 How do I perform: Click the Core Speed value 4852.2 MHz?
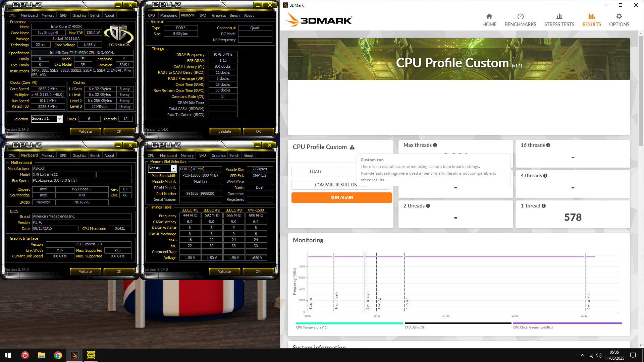(x=48, y=89)
